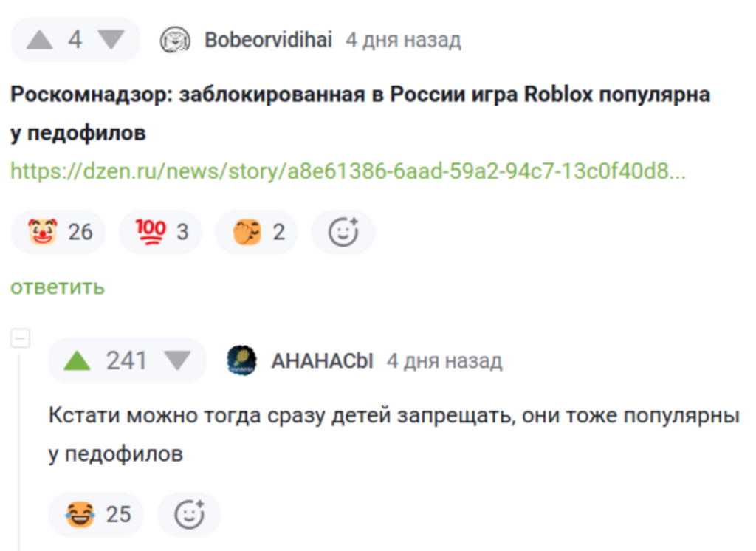Open the АНАНАСЫ user avatar

click(241, 360)
